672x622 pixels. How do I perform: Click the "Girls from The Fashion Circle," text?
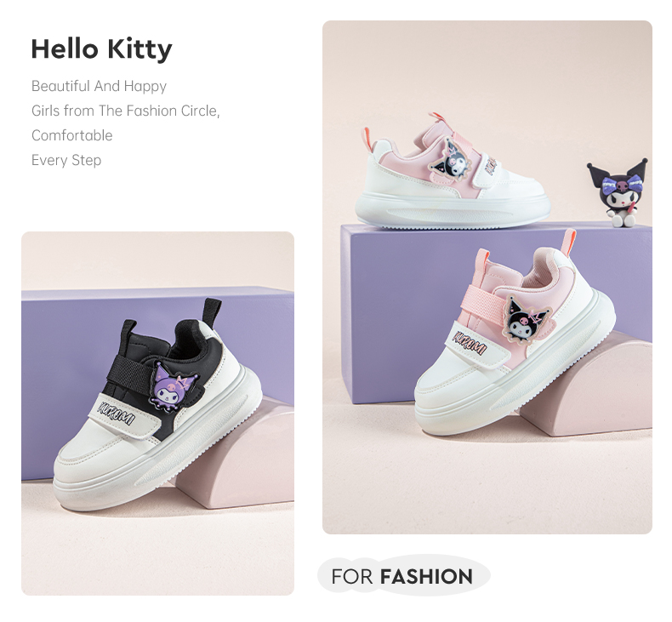tap(125, 111)
